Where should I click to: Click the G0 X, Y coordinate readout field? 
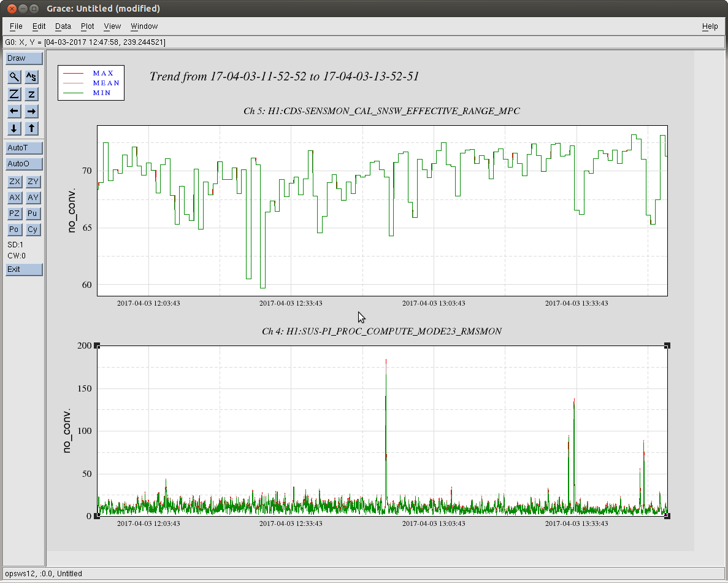click(x=364, y=42)
